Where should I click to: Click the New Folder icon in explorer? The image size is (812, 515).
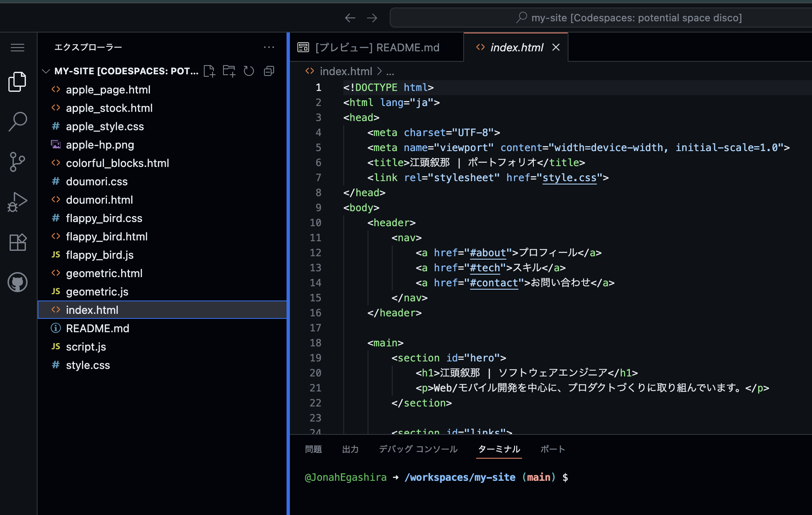coord(229,71)
